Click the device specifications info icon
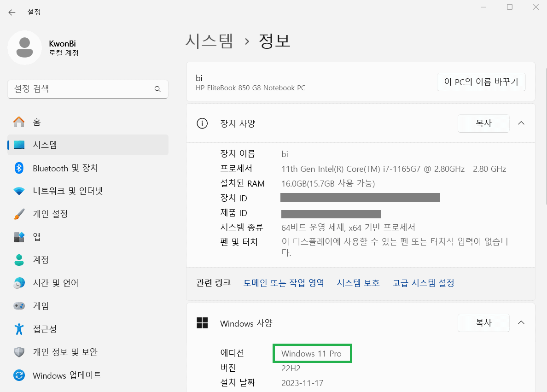The image size is (547, 392). 202,123
